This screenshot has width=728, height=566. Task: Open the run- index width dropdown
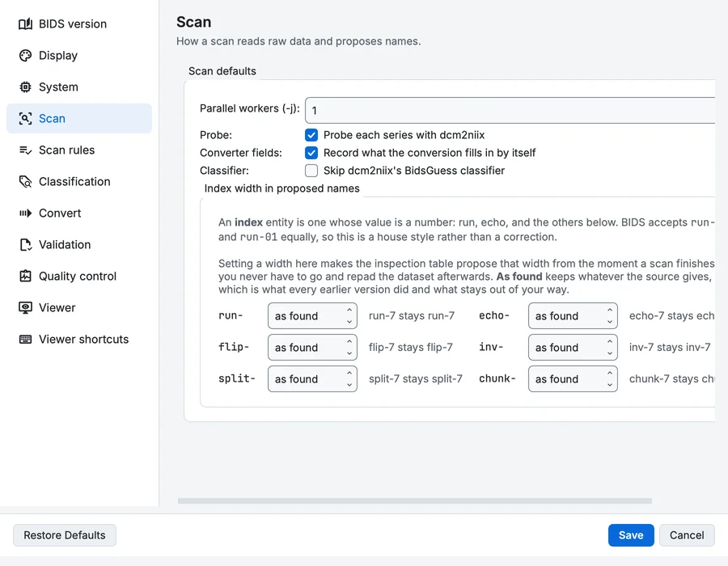pos(312,316)
